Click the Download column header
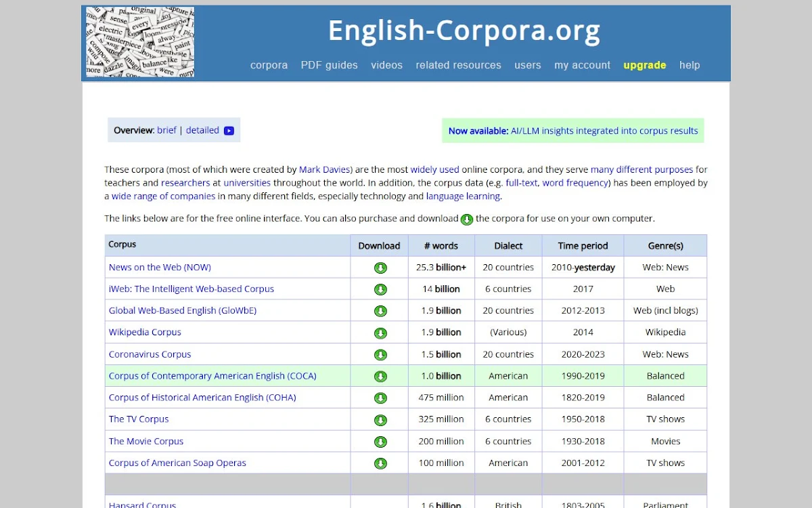The height and width of the screenshot is (508, 812). (379, 246)
